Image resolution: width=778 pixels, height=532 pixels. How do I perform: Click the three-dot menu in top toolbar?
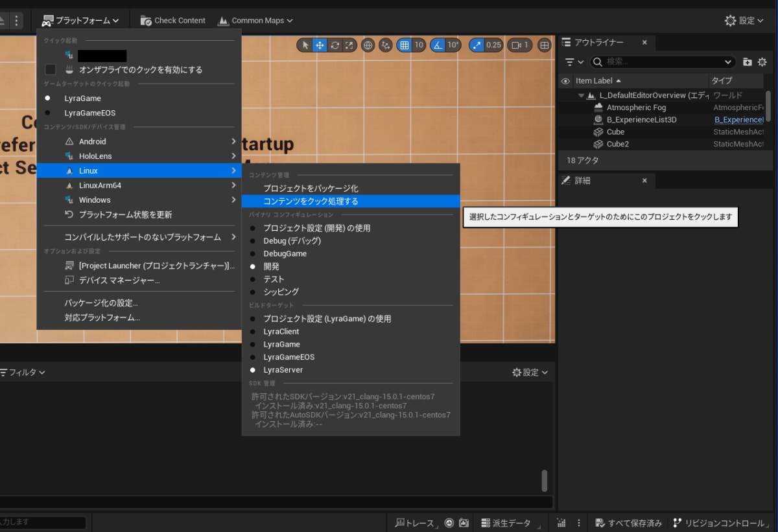click(16, 20)
